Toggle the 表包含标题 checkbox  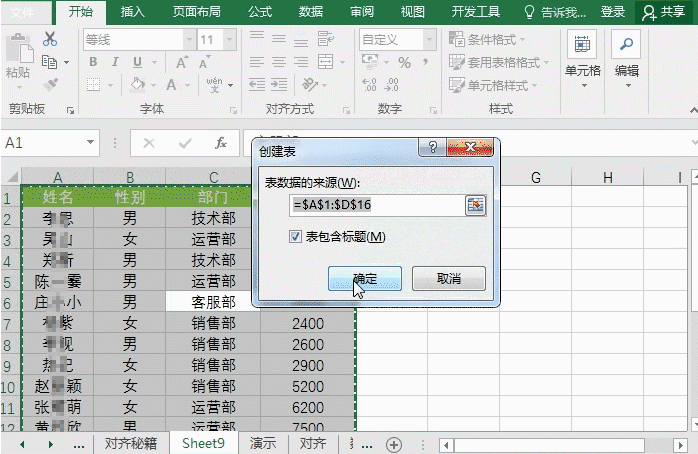(x=295, y=236)
